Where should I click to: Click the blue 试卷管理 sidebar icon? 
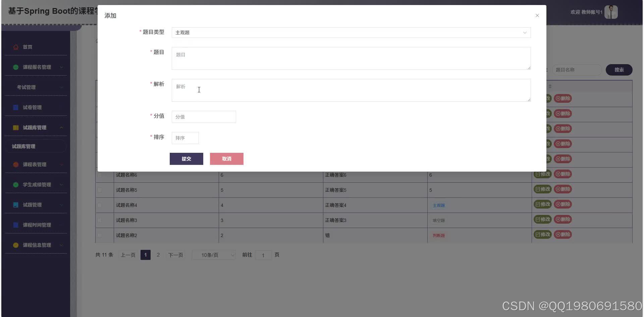pos(16,107)
